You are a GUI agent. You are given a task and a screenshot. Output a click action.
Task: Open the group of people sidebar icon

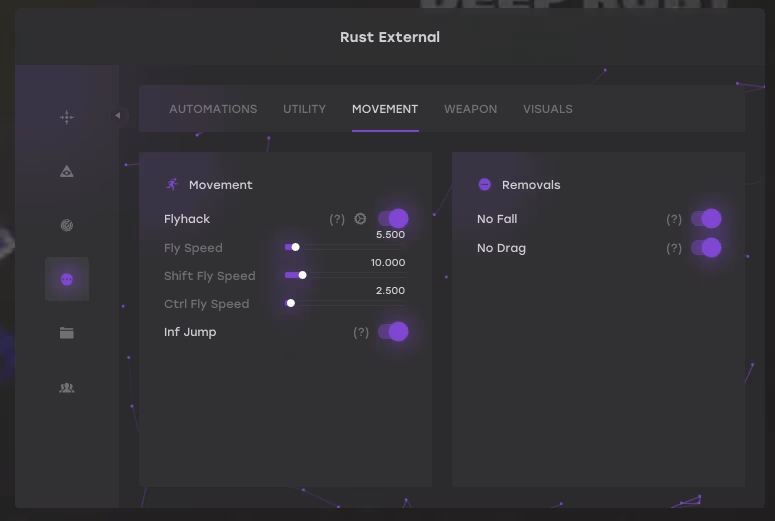[67, 387]
